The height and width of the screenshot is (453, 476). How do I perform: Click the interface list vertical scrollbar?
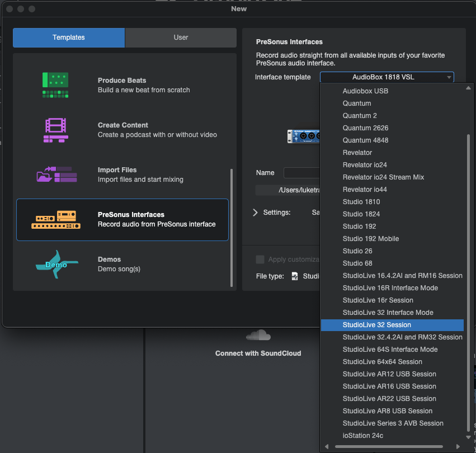pos(468,282)
